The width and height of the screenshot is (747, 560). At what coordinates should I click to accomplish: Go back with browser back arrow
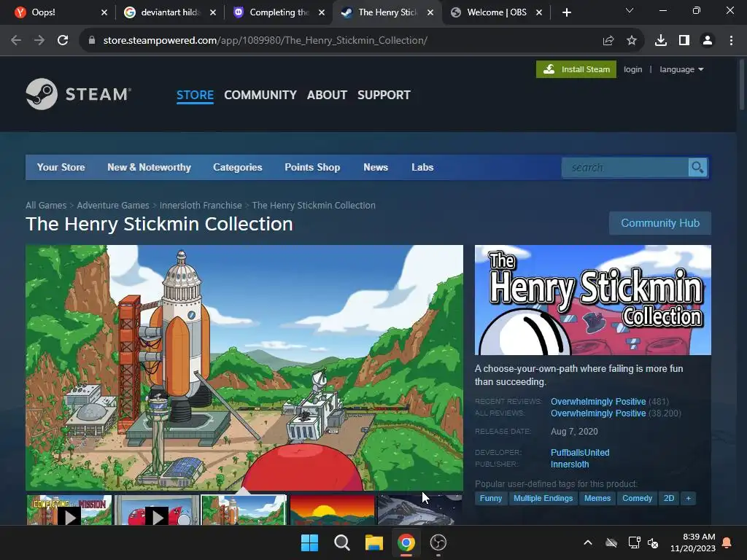16,41
